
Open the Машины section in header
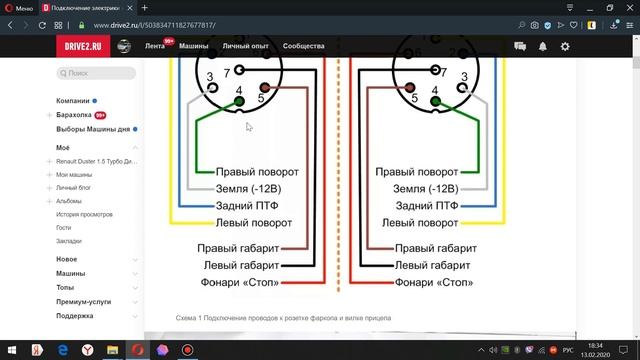pos(193,46)
